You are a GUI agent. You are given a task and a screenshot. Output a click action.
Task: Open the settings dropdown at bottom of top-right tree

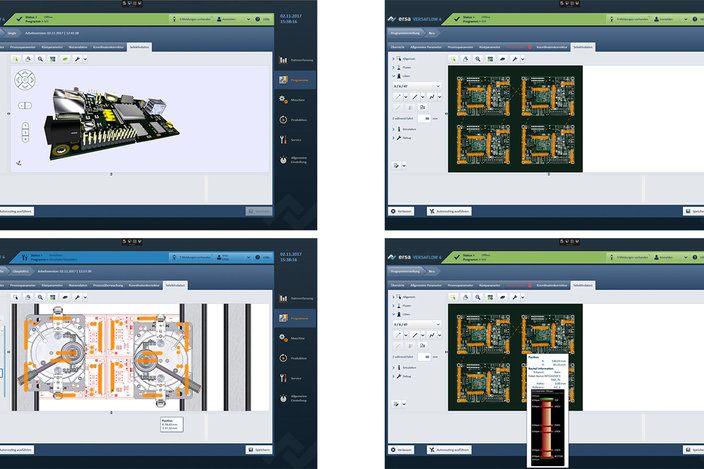coord(404,166)
